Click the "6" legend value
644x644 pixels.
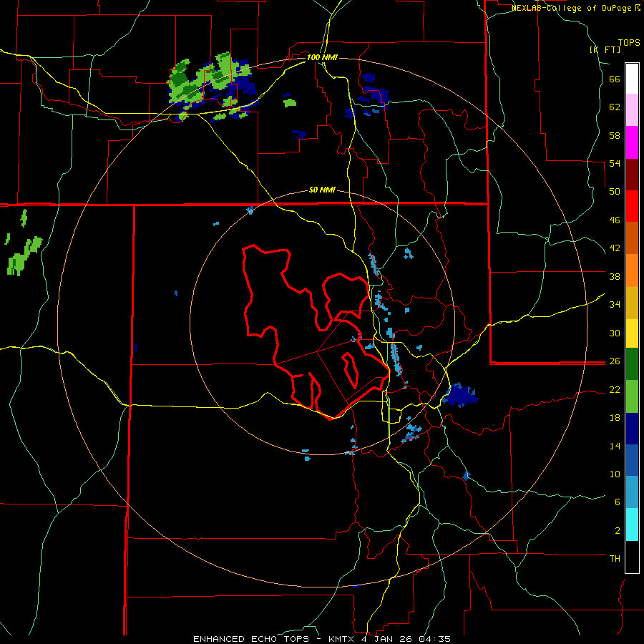(x=618, y=502)
